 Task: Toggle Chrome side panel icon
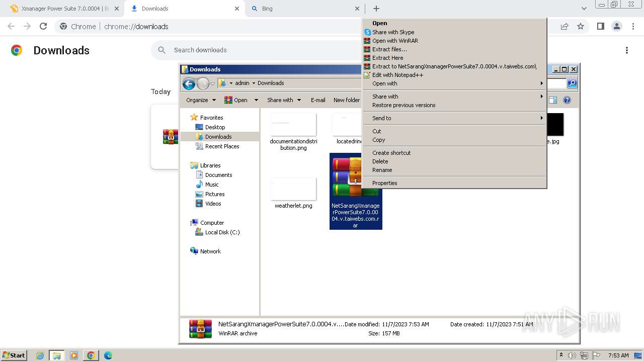[600, 26]
